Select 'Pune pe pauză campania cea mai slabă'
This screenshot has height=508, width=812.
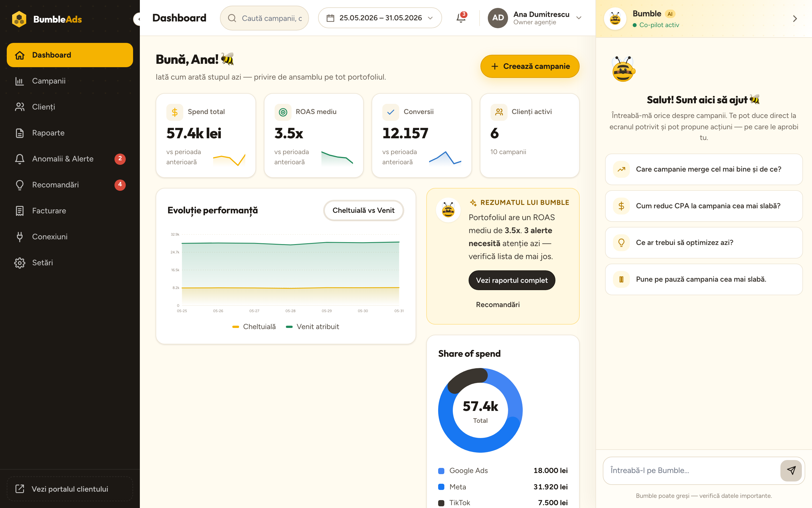pos(704,279)
